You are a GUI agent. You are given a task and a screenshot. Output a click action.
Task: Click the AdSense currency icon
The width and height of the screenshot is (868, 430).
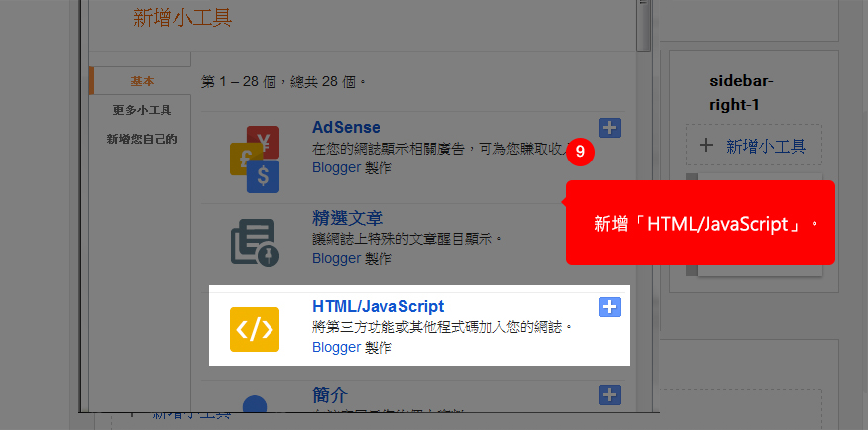[x=255, y=160]
